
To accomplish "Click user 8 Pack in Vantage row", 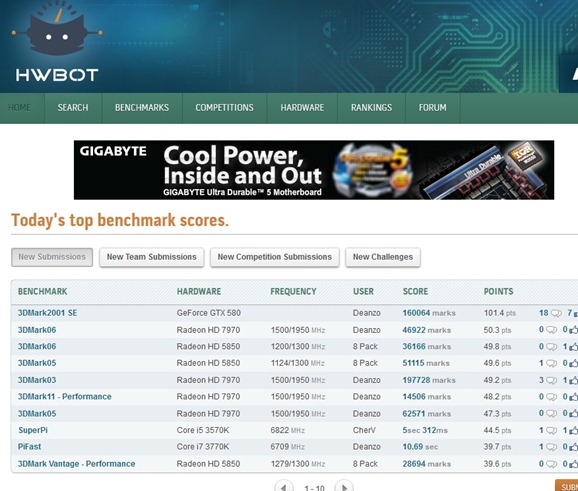I will point(365,464).
